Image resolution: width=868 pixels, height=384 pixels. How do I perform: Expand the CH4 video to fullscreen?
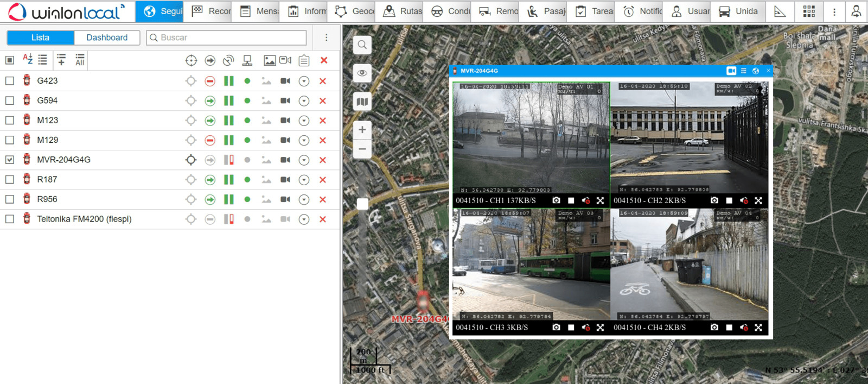(758, 328)
